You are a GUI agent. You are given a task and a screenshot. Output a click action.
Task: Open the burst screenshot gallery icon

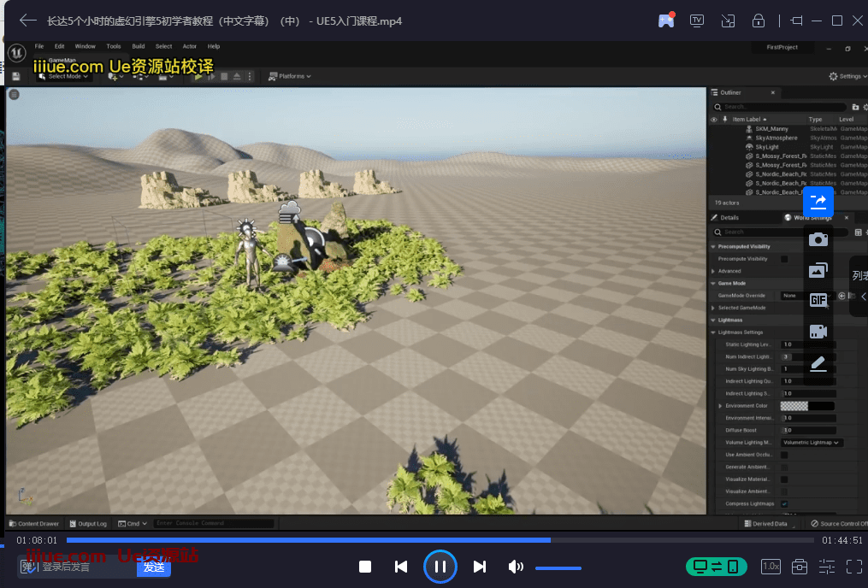pyautogui.click(x=818, y=270)
